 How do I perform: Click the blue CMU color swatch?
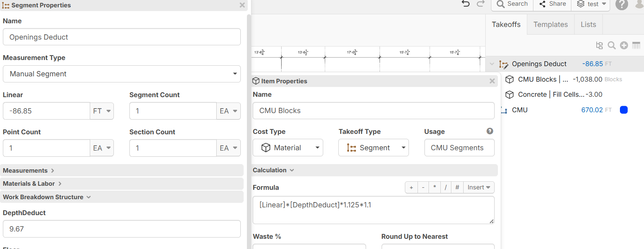tap(624, 110)
